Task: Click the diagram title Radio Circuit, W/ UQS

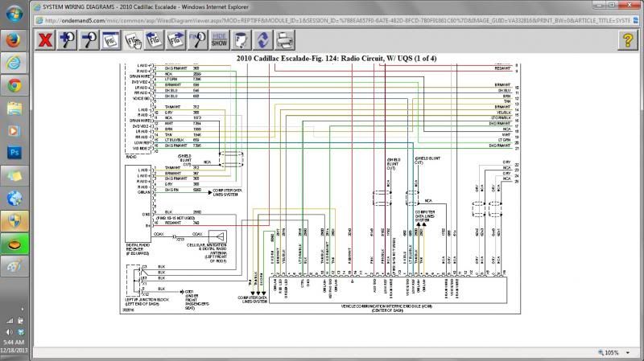Action: pyautogui.click(x=336, y=59)
